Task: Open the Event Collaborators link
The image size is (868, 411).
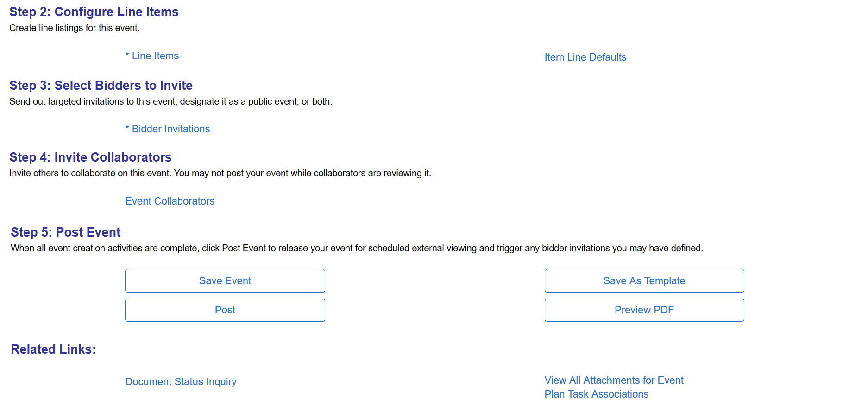Action: 170,201
